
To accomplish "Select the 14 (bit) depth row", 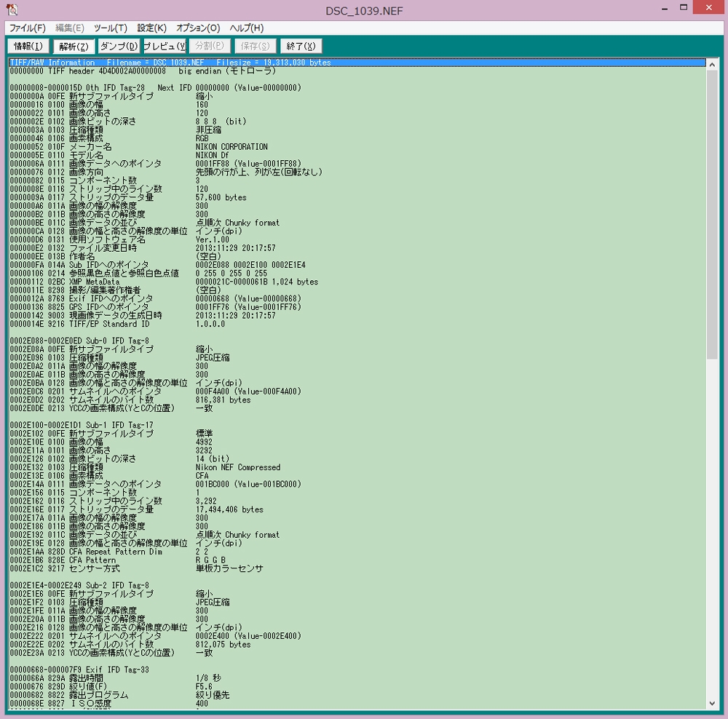I will (357, 458).
